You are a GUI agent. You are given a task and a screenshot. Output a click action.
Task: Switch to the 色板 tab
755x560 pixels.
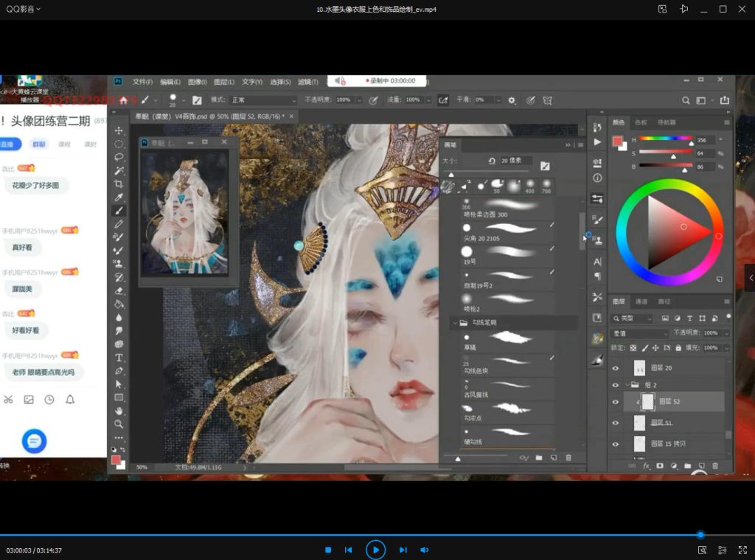[x=641, y=122]
